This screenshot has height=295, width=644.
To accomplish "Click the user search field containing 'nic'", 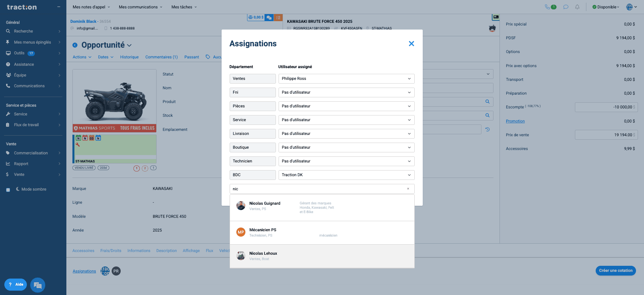I will pyautogui.click(x=322, y=189).
